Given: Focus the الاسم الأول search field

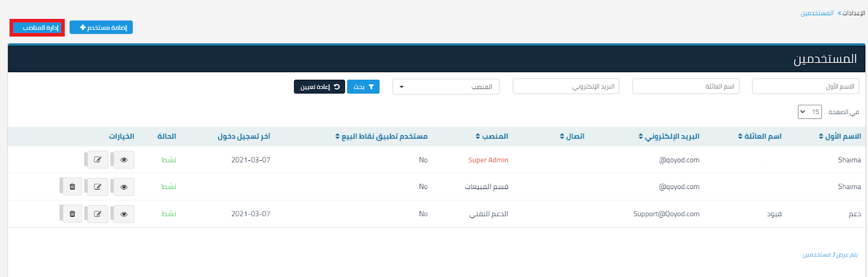Looking at the screenshot, I should [x=805, y=86].
